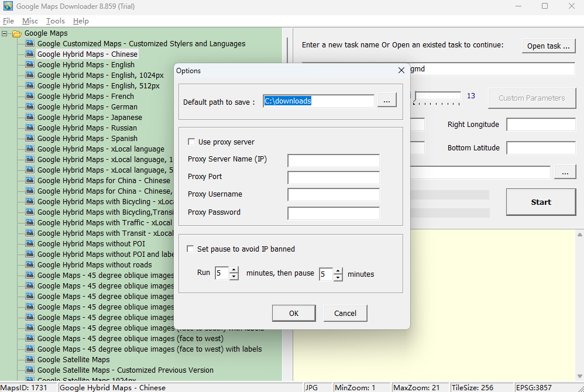
Task: Confirm options with the OK button
Action: pyautogui.click(x=294, y=313)
